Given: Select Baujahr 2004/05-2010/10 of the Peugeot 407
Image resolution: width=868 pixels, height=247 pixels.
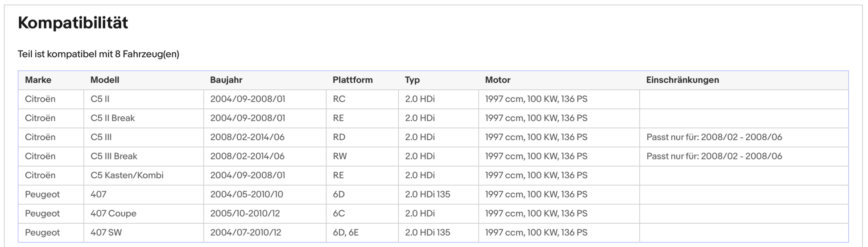Looking at the screenshot, I should pyautogui.click(x=246, y=195).
